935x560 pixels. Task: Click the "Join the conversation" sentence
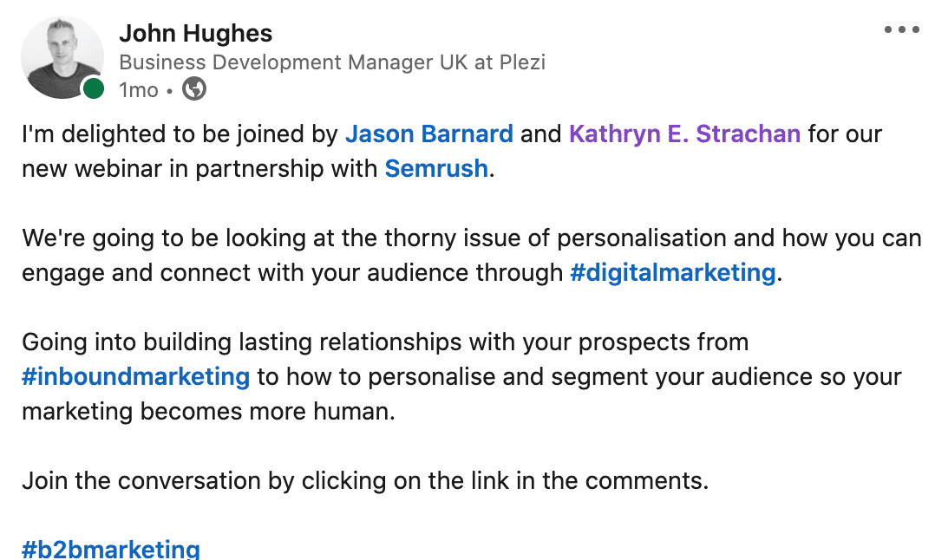click(365, 481)
